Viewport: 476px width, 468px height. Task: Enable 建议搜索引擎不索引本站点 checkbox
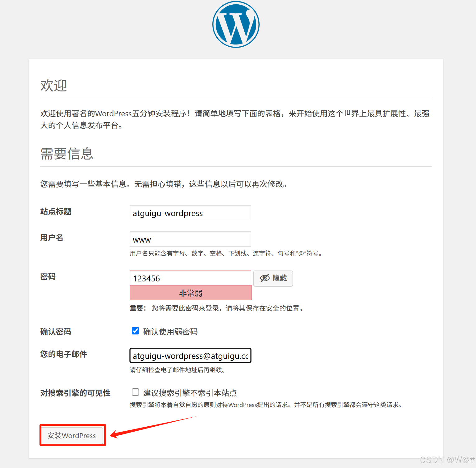pyautogui.click(x=136, y=392)
